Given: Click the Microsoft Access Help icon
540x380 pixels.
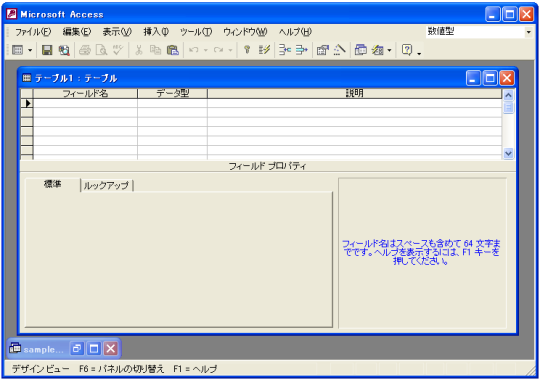Looking at the screenshot, I should tap(407, 50).
